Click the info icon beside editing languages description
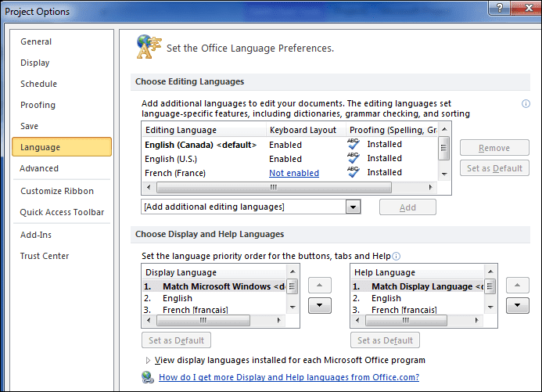The width and height of the screenshot is (542, 392). (526, 104)
